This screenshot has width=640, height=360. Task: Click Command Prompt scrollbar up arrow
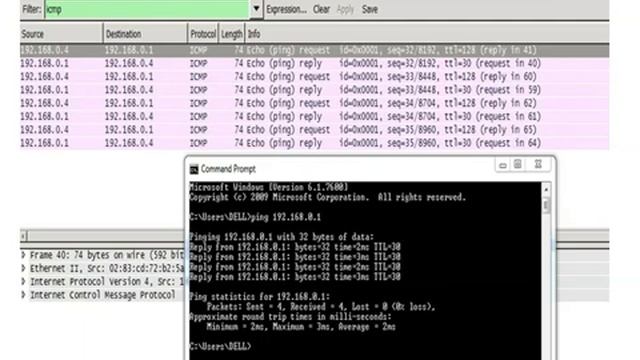(x=546, y=189)
